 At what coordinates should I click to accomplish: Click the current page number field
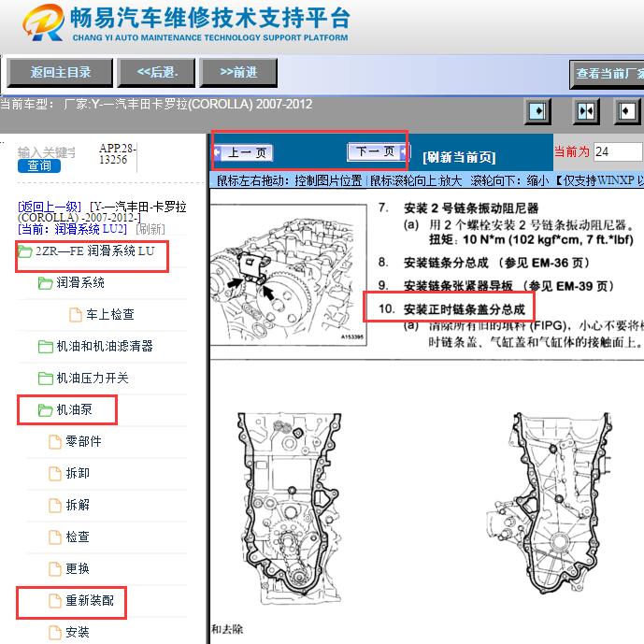[x=618, y=152]
